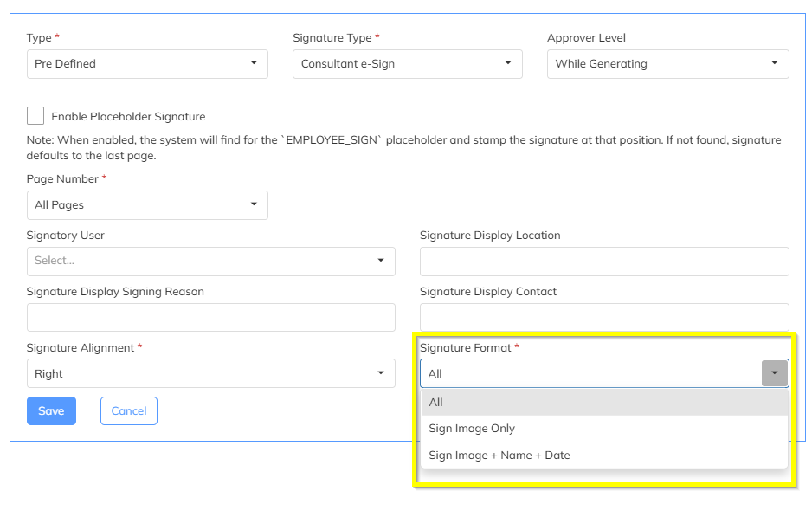Open the Page Number dropdown showing All Pages
Screen dimensions: 812x530
pyautogui.click(x=147, y=205)
